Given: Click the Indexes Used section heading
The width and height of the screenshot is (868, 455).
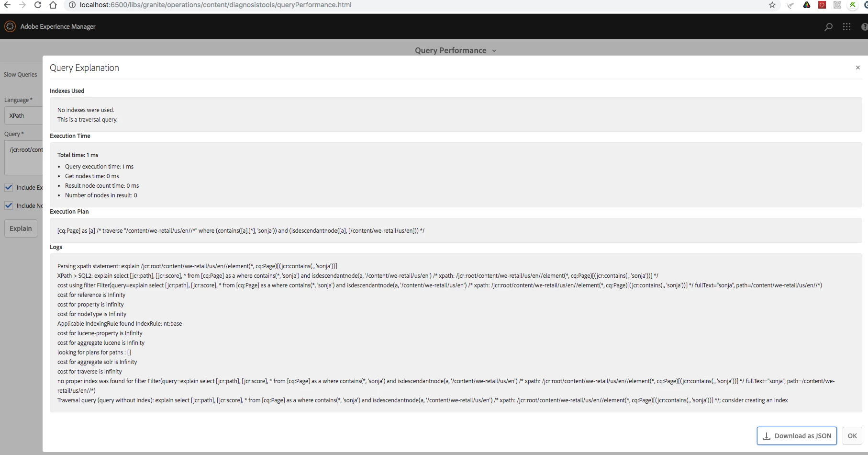Looking at the screenshot, I should click(x=67, y=91).
